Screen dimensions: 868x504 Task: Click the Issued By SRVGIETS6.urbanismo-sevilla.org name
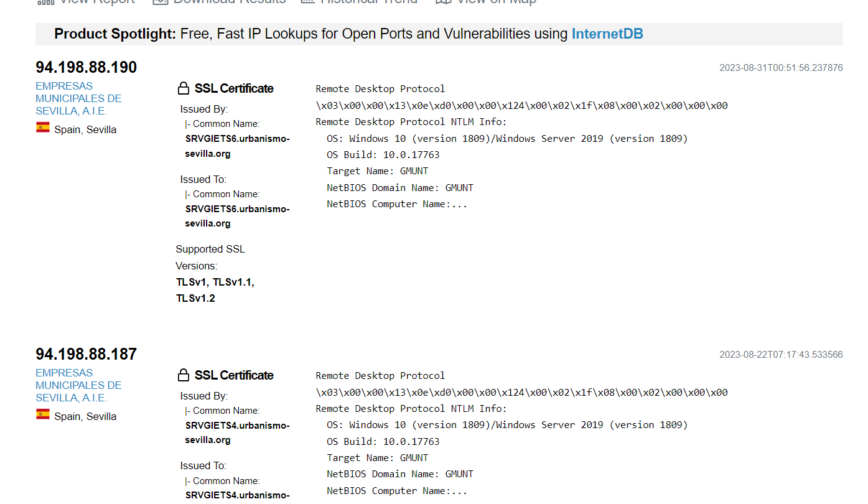238,146
